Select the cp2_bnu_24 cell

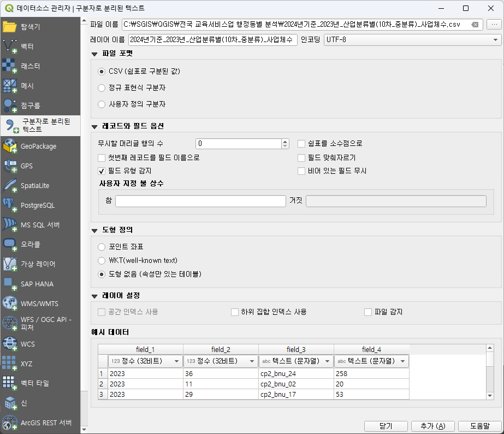[x=296, y=373]
